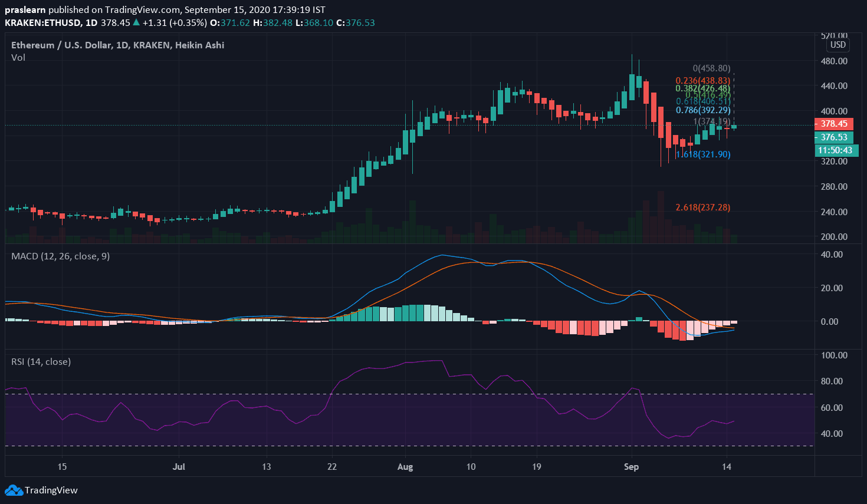Screen dimensions: 867x504
Task: Open the USD currency selector
Action: (838, 45)
